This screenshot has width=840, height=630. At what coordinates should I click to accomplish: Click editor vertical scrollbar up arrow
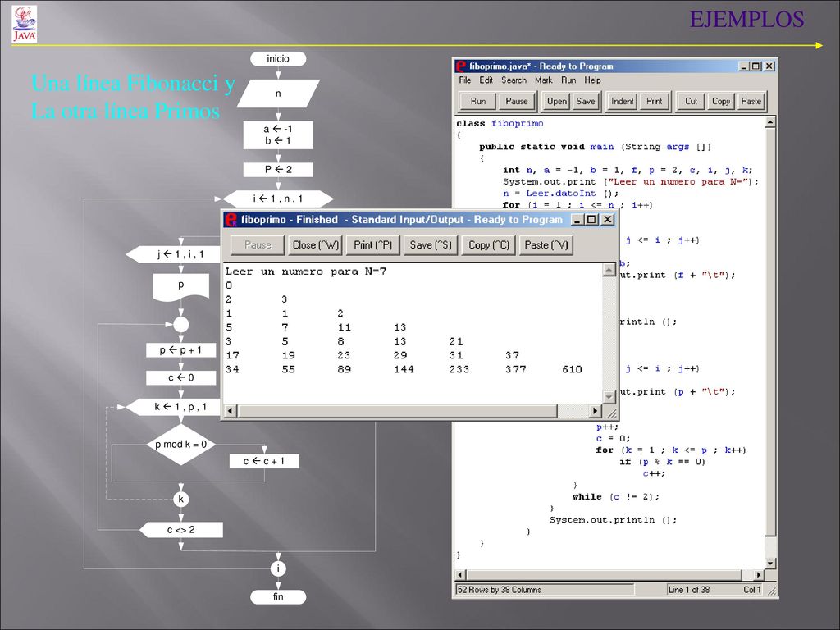(769, 121)
